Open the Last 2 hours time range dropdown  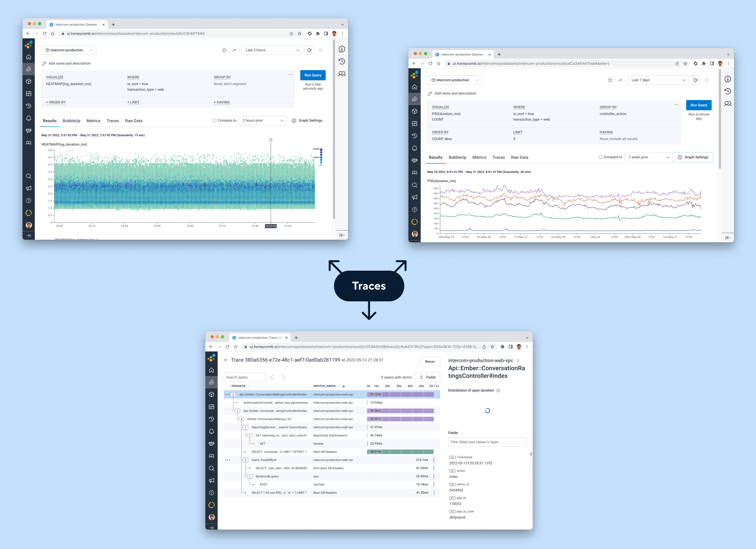[x=272, y=50]
